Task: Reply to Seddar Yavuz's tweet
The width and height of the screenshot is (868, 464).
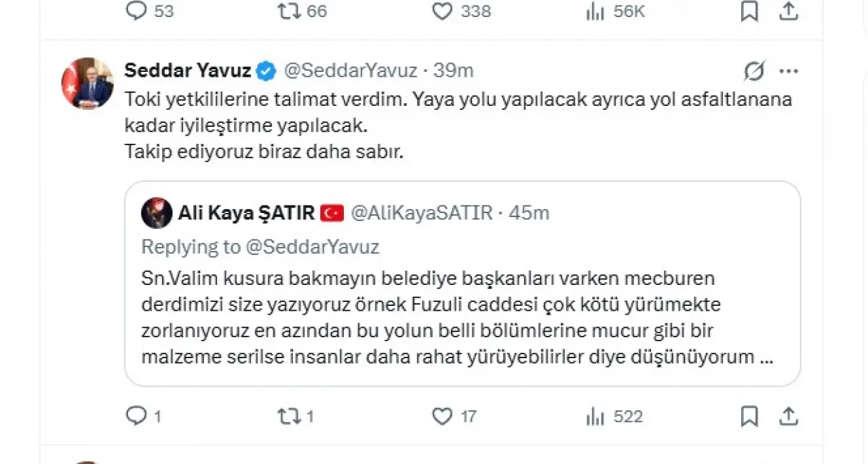Action: (137, 416)
